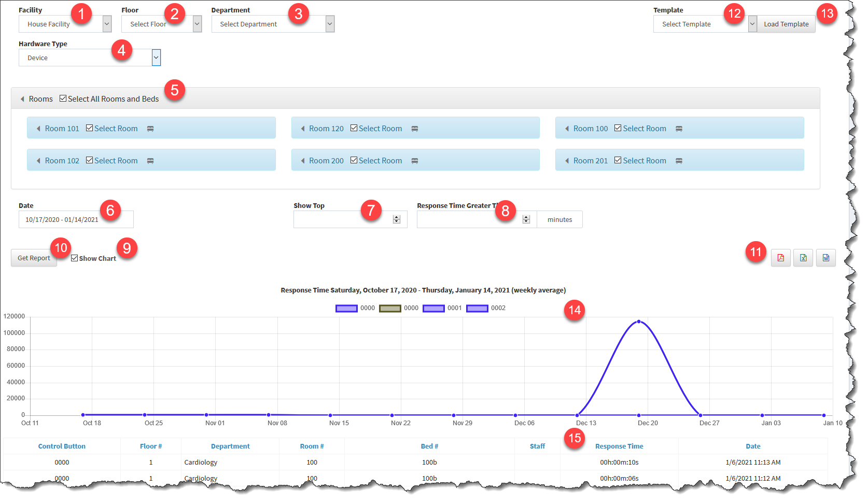Click the 1/6/2021 11:13 AM date cell

(x=753, y=462)
